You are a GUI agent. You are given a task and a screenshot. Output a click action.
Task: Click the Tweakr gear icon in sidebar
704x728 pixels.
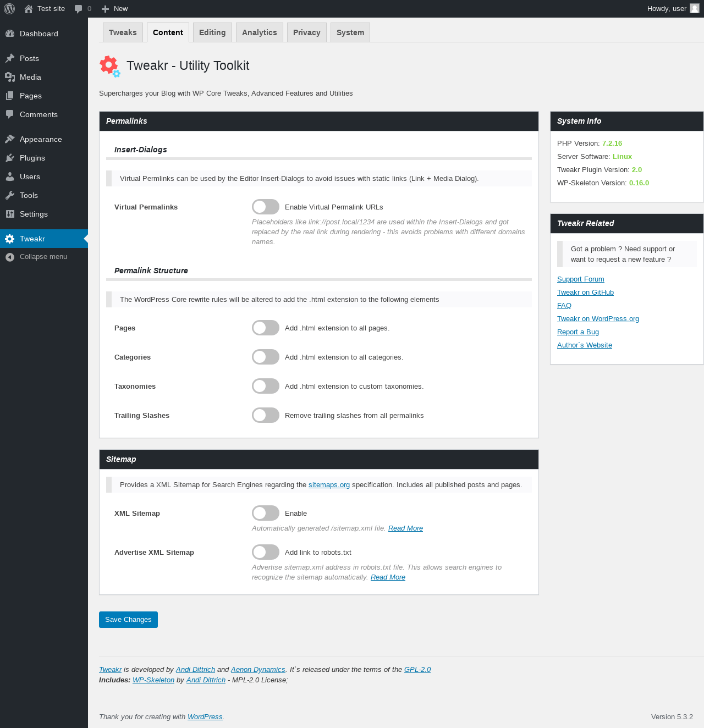10,239
